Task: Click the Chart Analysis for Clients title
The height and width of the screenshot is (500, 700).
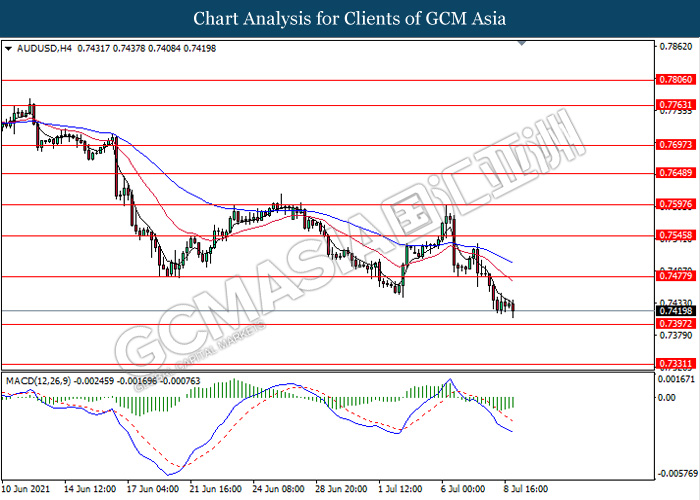Action: (x=350, y=19)
